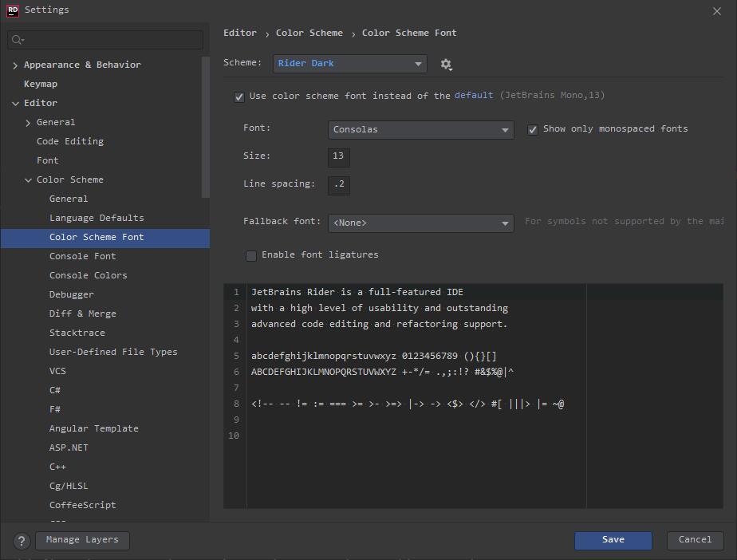The height and width of the screenshot is (560, 737).
Task: Click the Manage Layers button
Action: click(82, 540)
